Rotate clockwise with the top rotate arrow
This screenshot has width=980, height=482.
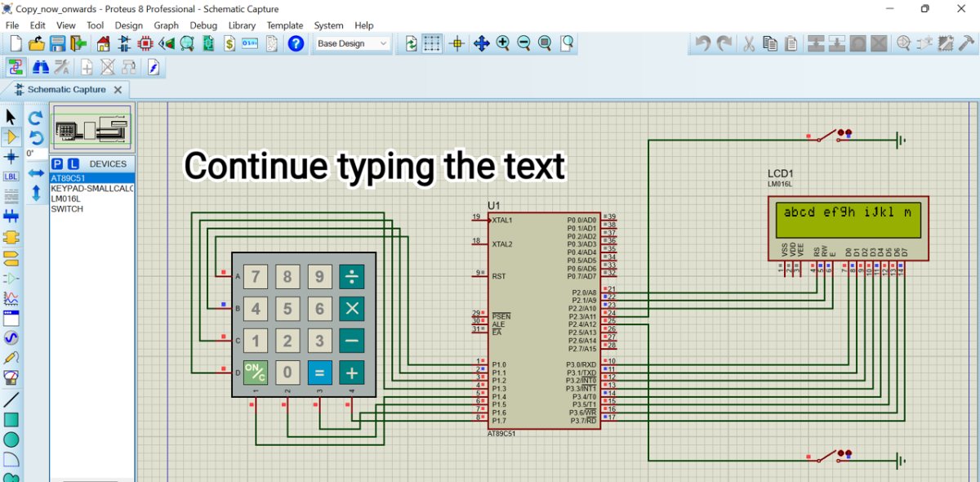tap(36, 118)
